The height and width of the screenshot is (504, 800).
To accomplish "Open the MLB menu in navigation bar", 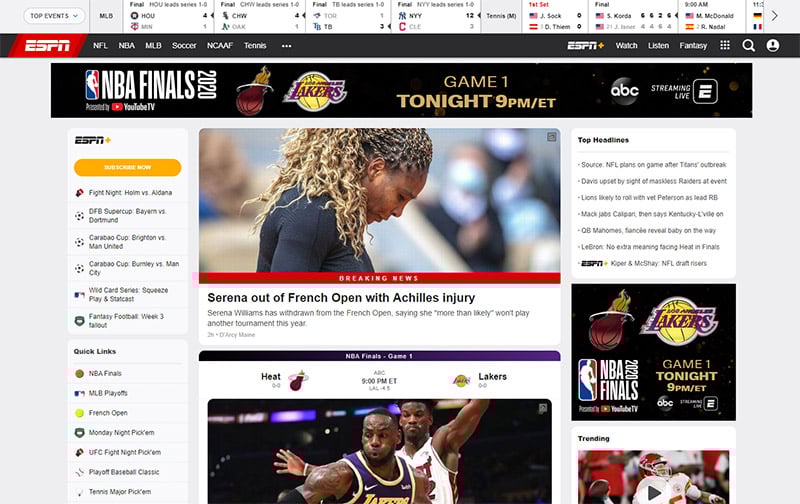I will coord(153,46).
